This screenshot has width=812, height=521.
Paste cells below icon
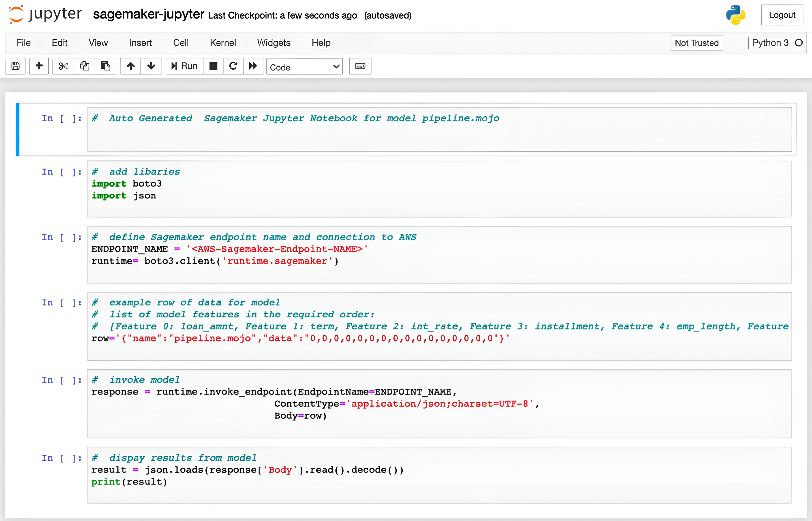[x=106, y=66]
